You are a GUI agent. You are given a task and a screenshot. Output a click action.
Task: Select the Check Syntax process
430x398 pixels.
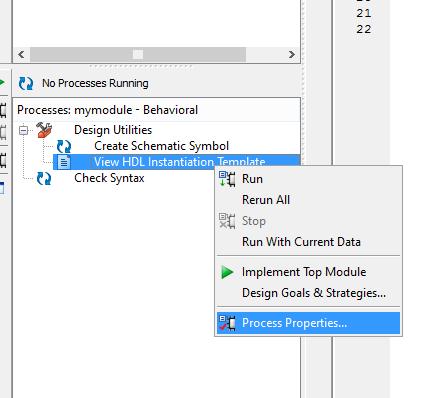click(109, 178)
